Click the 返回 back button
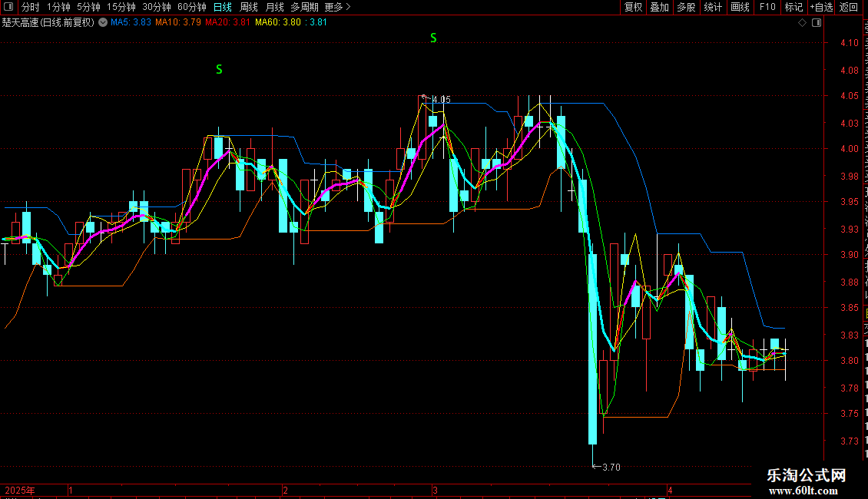The width and height of the screenshot is (868, 499). 849,7
